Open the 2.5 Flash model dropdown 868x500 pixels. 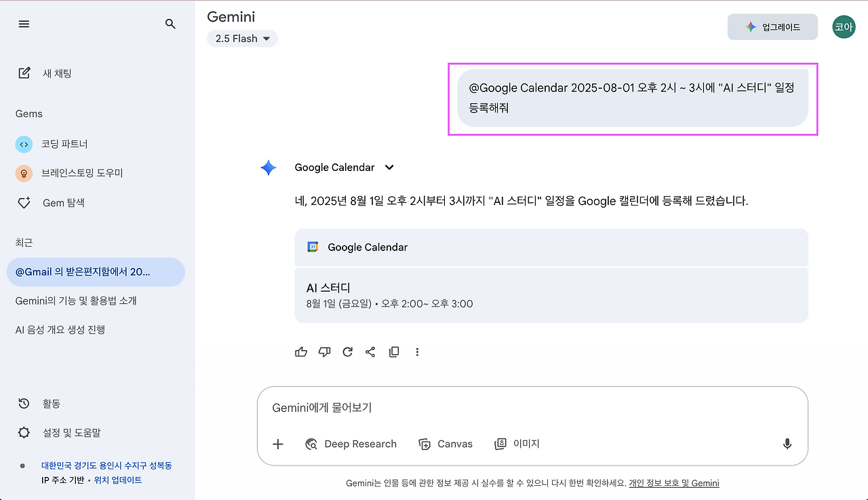click(x=242, y=39)
